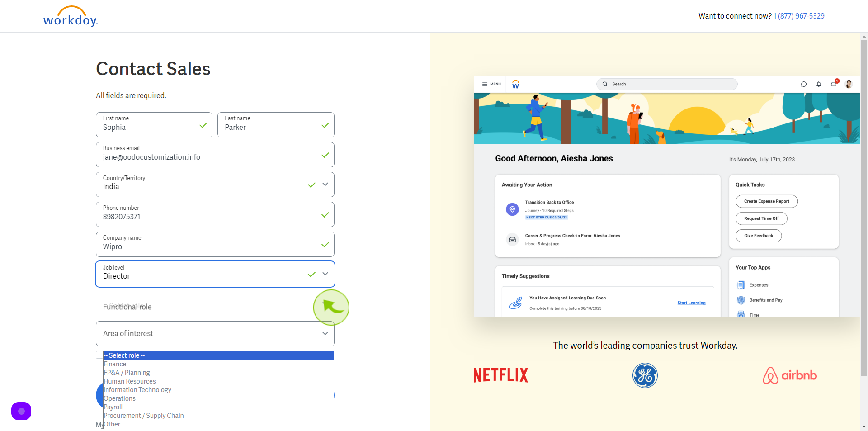Screen dimensions: 868x431
Task: Call the 1 (877) 967-5329 phone link
Action: [x=799, y=16]
